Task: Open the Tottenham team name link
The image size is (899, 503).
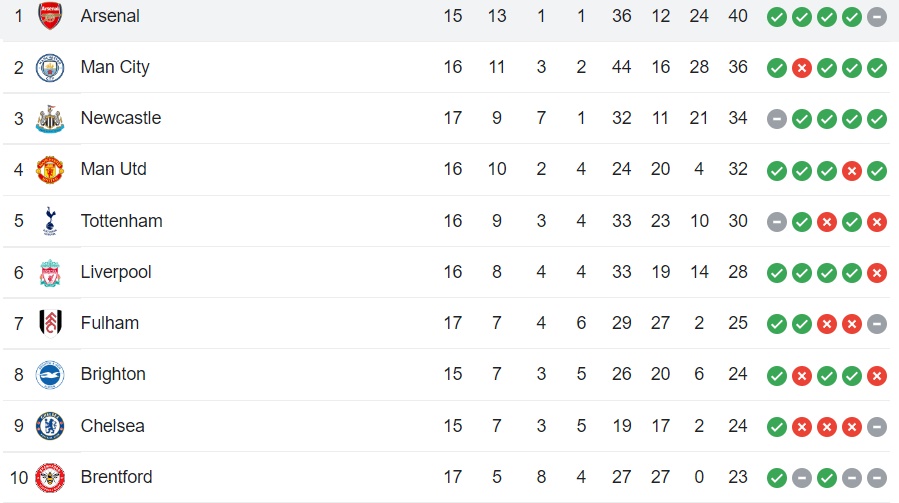Action: click(x=122, y=221)
